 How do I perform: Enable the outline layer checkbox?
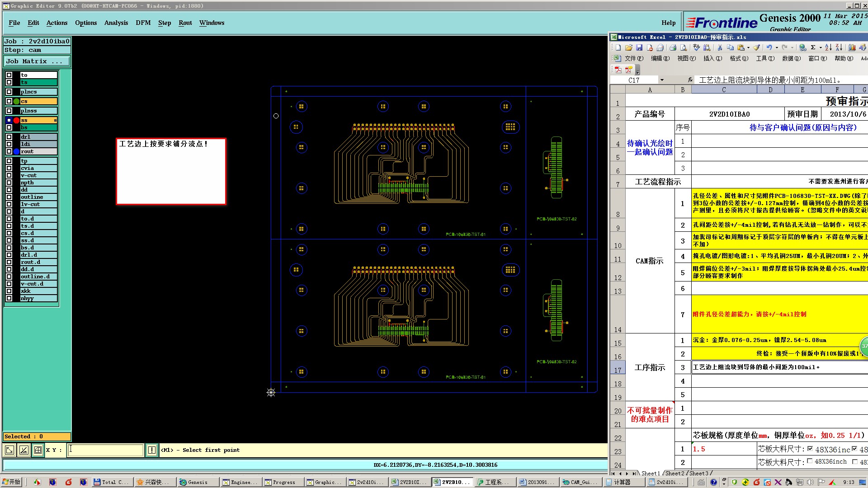[9, 197]
